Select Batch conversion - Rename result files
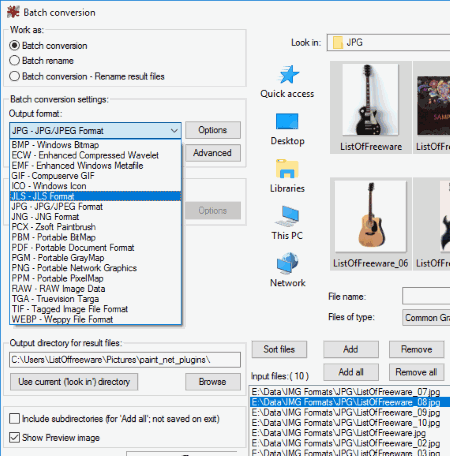 pyautogui.click(x=14, y=76)
